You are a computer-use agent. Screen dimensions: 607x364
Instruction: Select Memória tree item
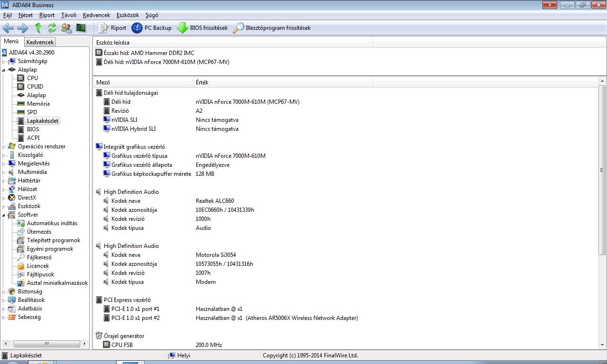[x=38, y=104]
